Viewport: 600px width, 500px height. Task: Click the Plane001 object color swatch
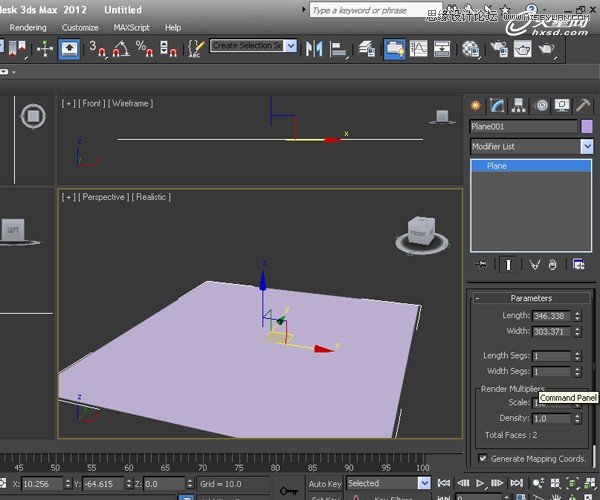(586, 127)
